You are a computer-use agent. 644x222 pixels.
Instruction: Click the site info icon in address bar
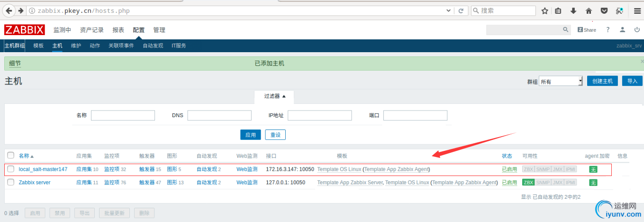[32, 10]
